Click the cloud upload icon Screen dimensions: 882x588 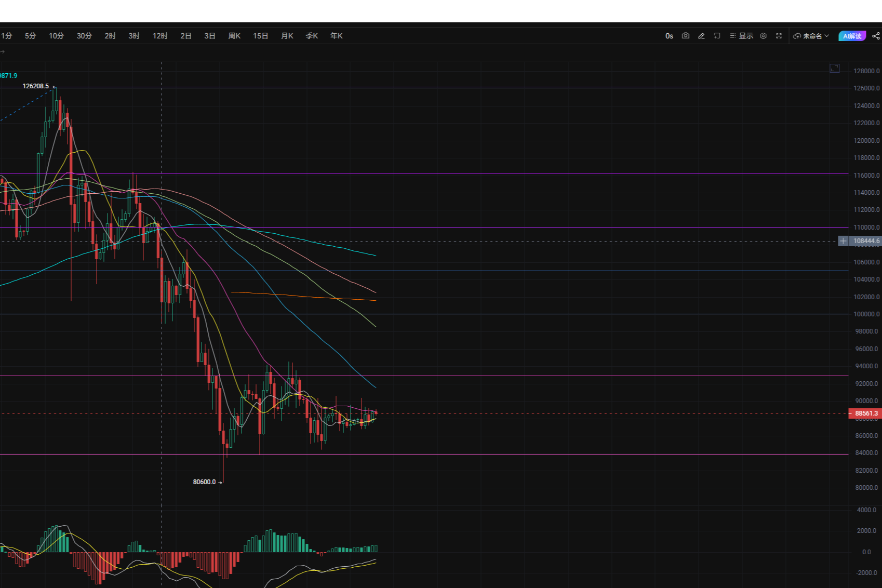click(x=797, y=36)
